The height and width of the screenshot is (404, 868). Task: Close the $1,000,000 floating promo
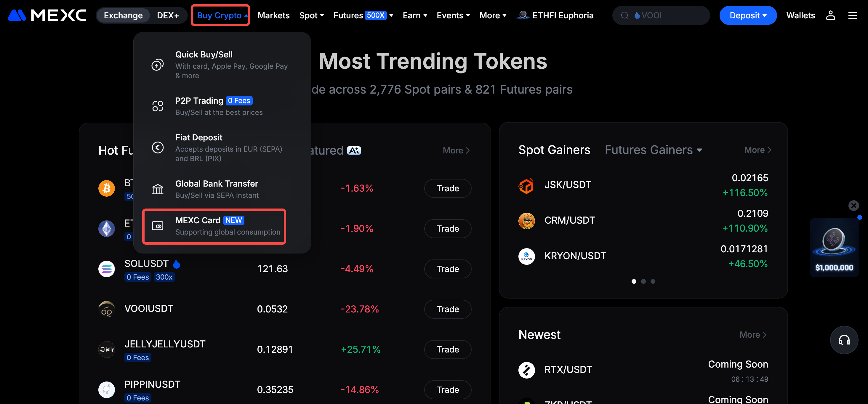pos(853,205)
